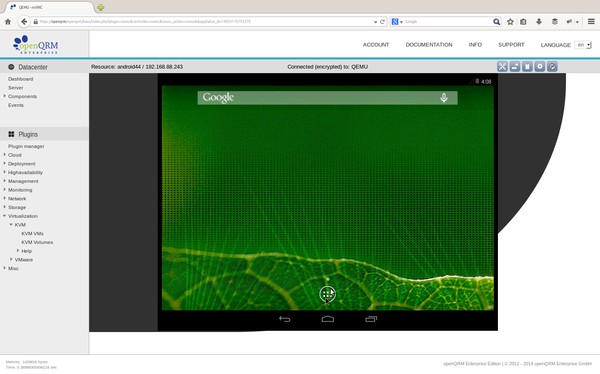Open the Documentation menu item
This screenshot has width=600, height=374.
tap(429, 45)
